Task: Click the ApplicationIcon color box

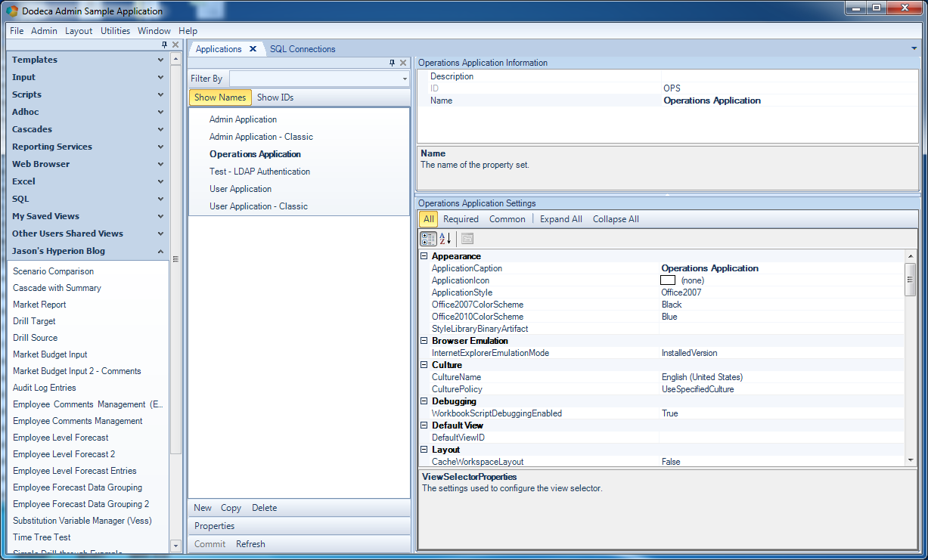Action: pyautogui.click(x=668, y=280)
